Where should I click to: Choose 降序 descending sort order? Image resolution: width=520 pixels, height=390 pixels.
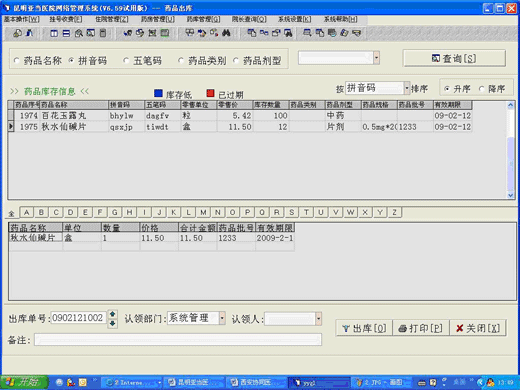[x=481, y=89]
